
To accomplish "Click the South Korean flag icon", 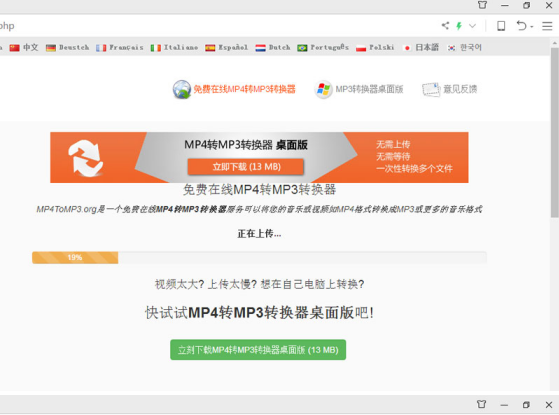I will 451,48.
